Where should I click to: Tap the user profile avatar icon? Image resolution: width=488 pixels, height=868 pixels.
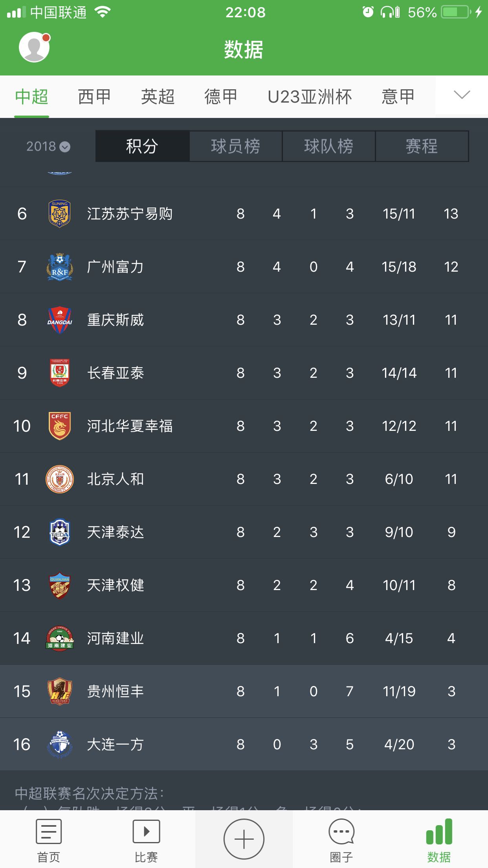[x=35, y=48]
